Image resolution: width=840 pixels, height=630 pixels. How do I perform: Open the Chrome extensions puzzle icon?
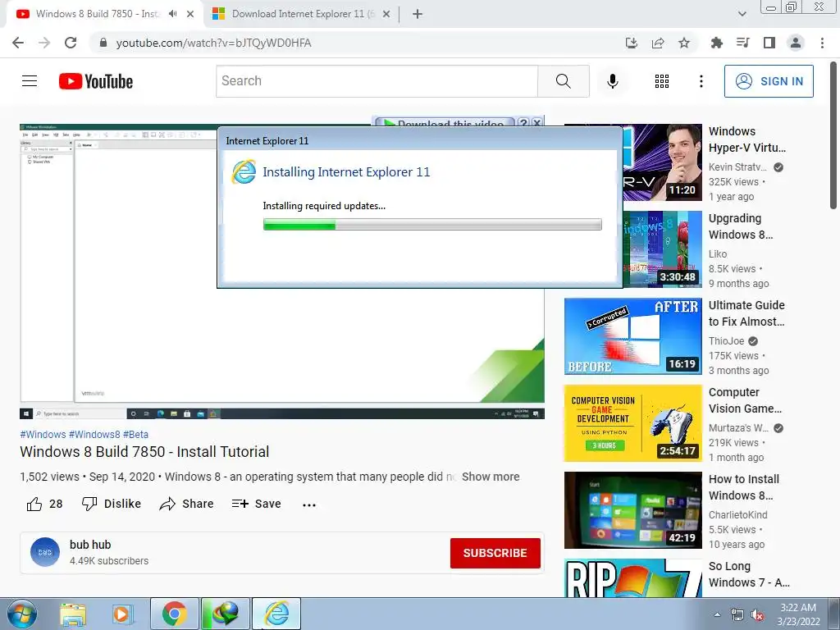[x=717, y=43]
